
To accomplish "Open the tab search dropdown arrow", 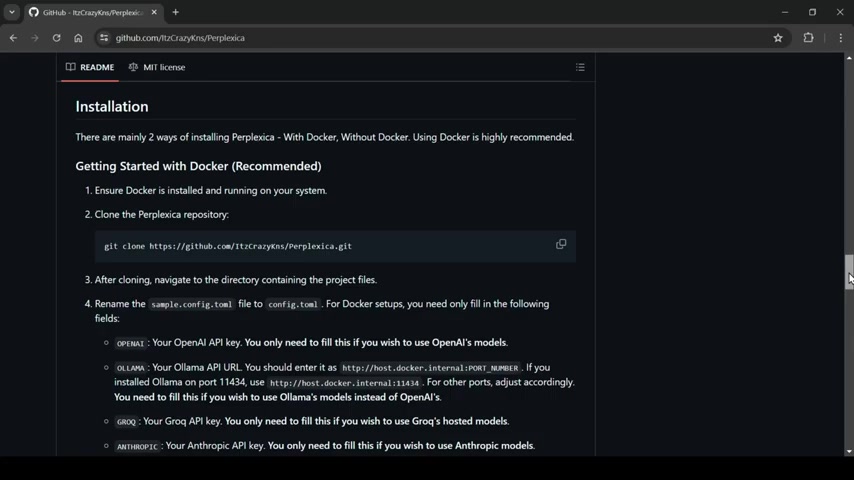I will (11, 12).
